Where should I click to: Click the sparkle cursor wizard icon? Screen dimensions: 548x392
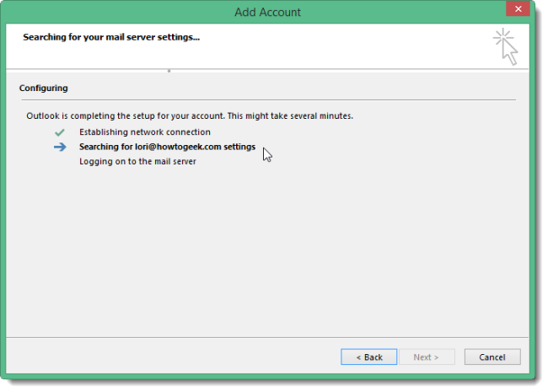coord(505,46)
